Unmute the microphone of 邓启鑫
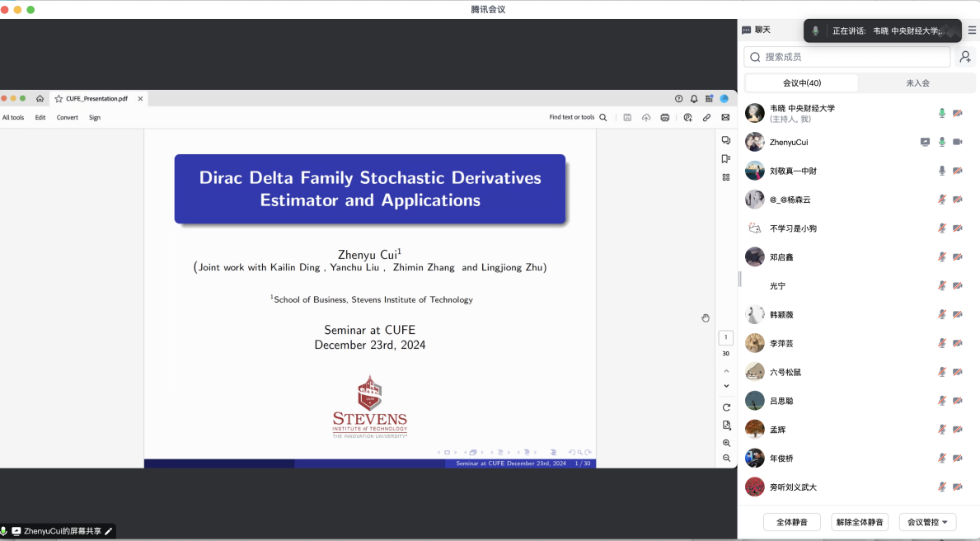The width and height of the screenshot is (980, 541). tap(942, 257)
